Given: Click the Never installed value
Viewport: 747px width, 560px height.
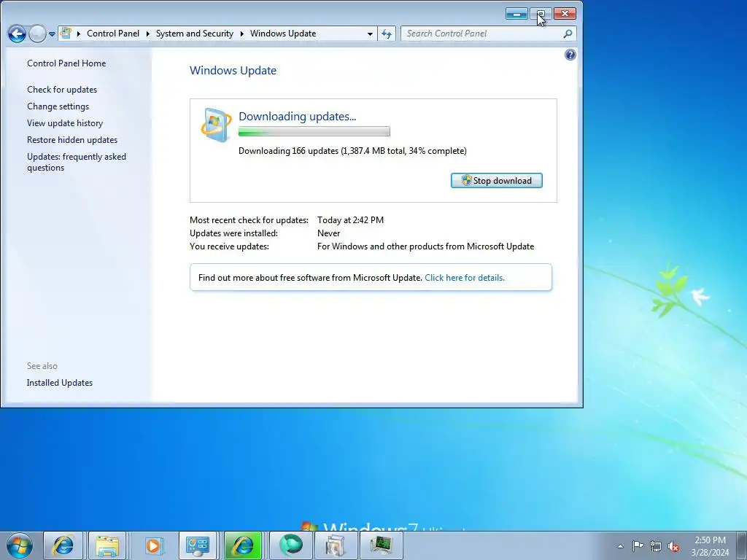Looking at the screenshot, I should coord(329,233).
